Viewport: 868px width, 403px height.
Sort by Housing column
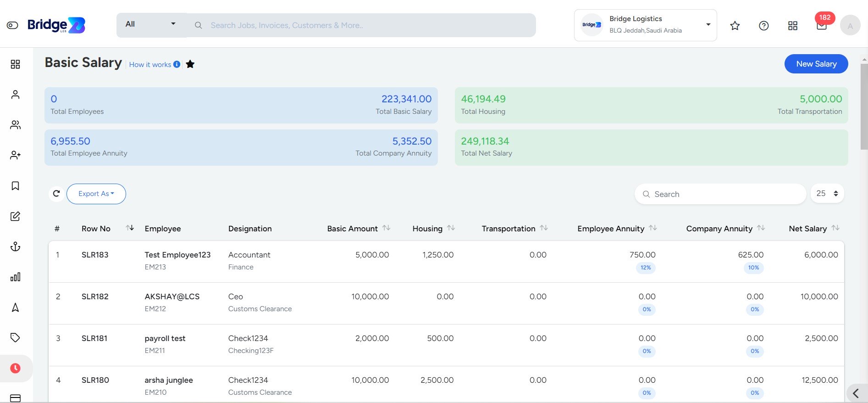point(451,228)
